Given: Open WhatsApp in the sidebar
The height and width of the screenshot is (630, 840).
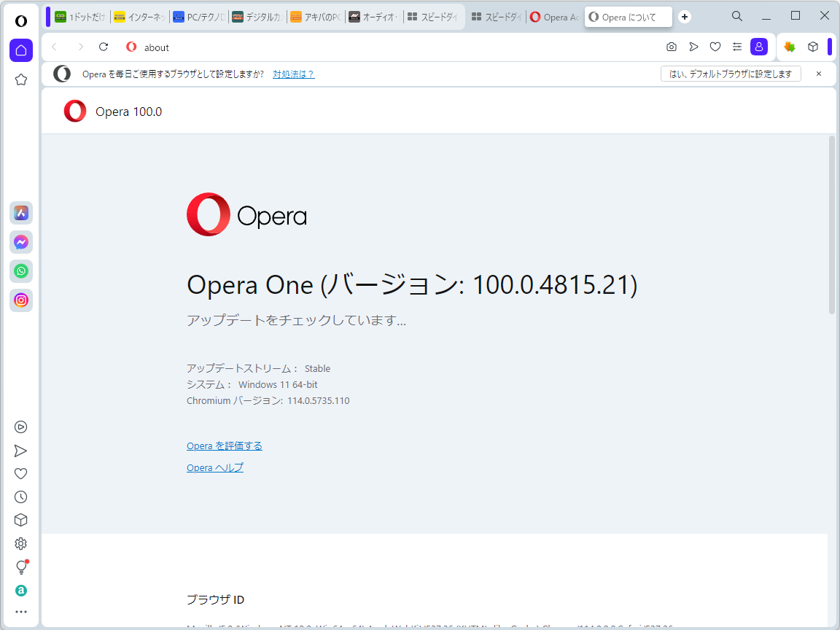Looking at the screenshot, I should 20,271.
